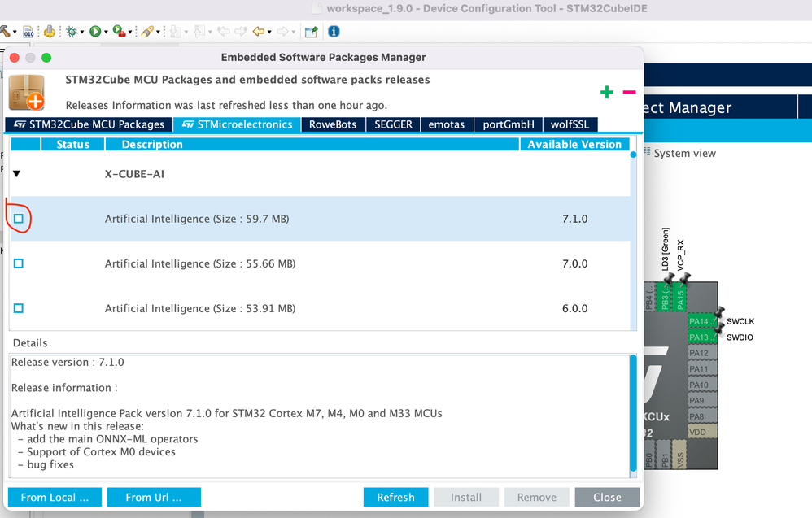Click the package box icon in the dialog header
The height and width of the screenshot is (518, 812).
pos(27,93)
